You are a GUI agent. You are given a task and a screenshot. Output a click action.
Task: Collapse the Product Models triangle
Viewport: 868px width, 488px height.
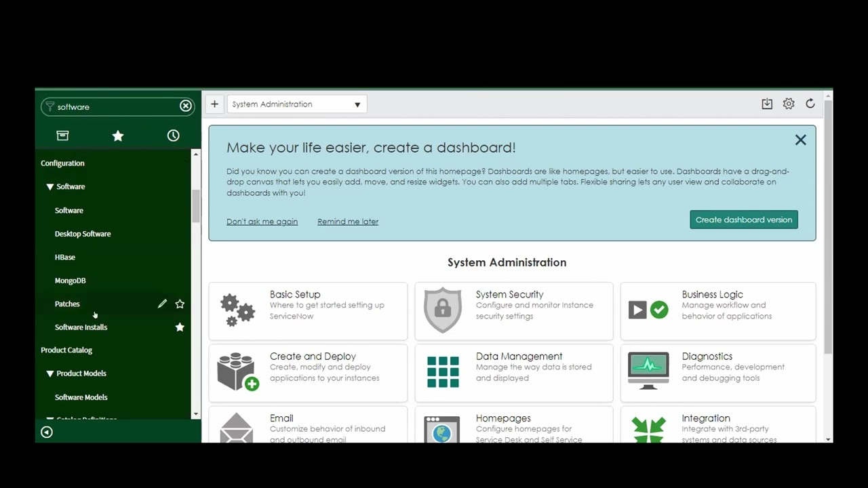pos(50,373)
